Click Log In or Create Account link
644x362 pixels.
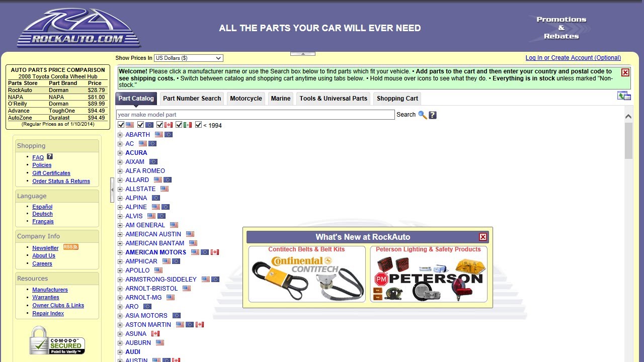click(573, 58)
